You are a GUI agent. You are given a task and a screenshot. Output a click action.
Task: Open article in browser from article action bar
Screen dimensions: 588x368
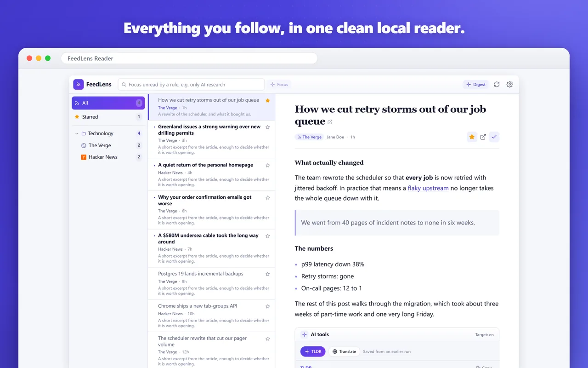[x=483, y=137]
